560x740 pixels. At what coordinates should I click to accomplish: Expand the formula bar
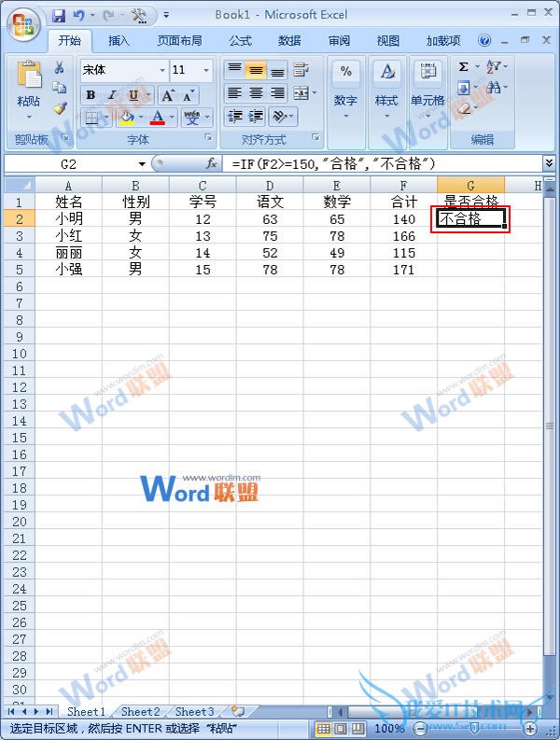click(549, 163)
